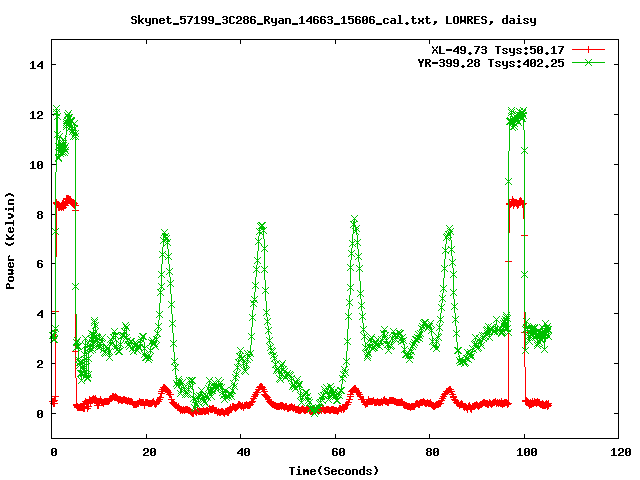Click the x-axis tick label 60
Image resolution: width=640 pixels, height=480 pixels.
pyautogui.click(x=338, y=452)
